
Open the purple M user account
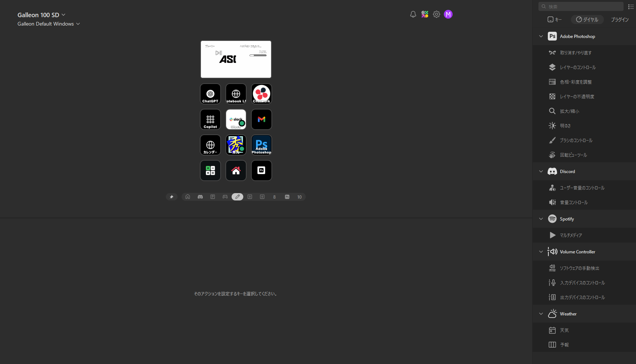point(448,14)
